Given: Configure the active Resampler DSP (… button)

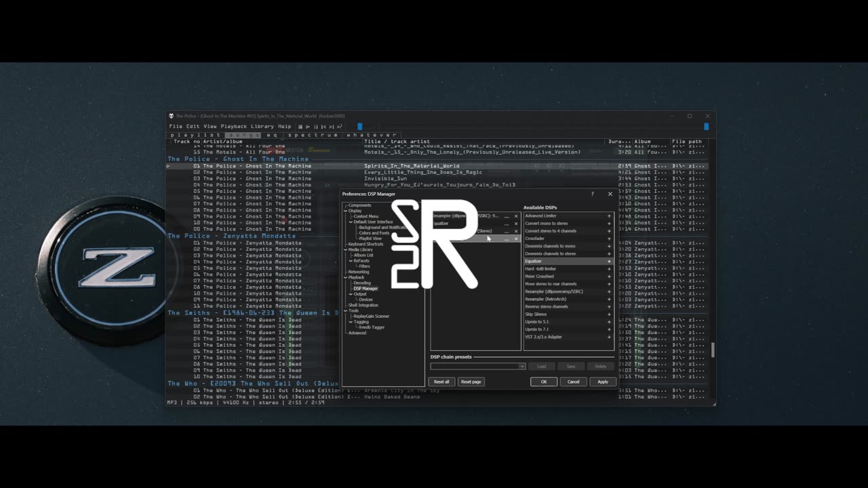Looking at the screenshot, I should pyautogui.click(x=507, y=216).
